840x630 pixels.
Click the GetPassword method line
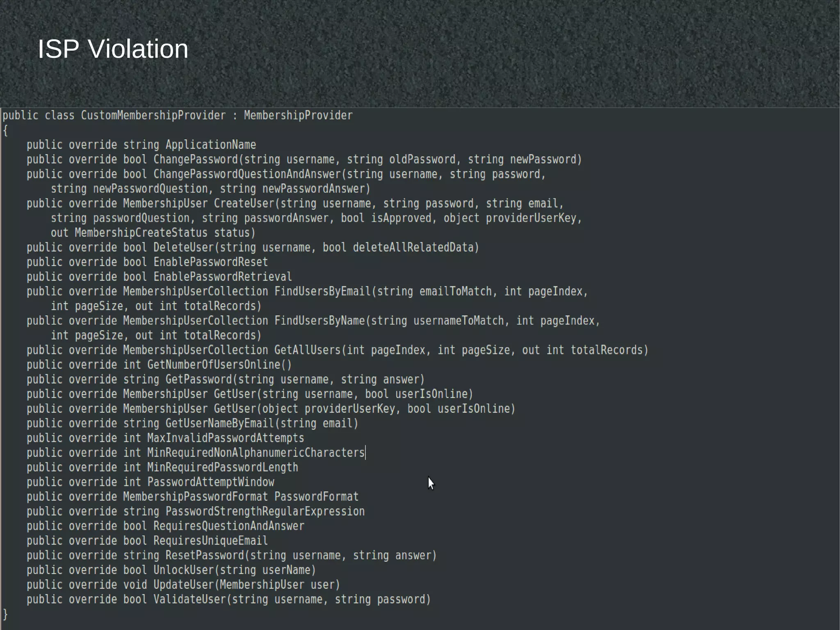point(226,380)
